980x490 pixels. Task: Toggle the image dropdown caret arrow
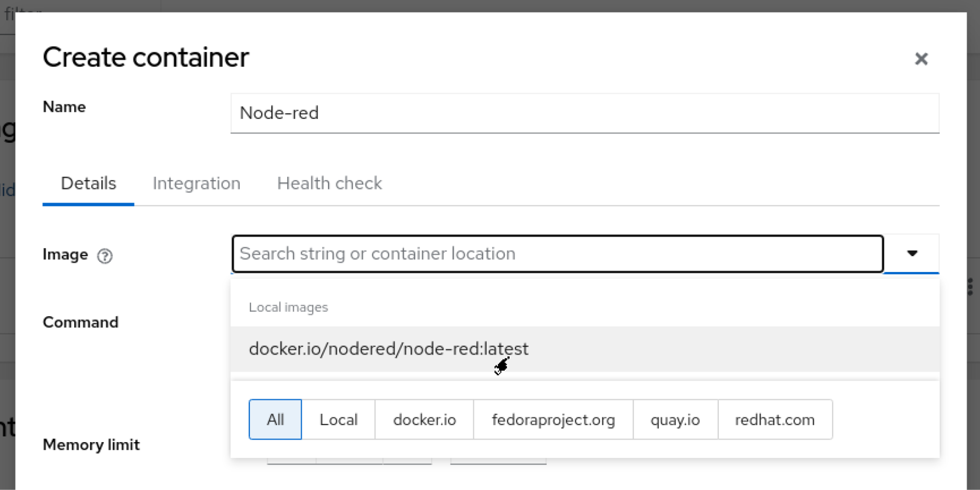click(912, 253)
